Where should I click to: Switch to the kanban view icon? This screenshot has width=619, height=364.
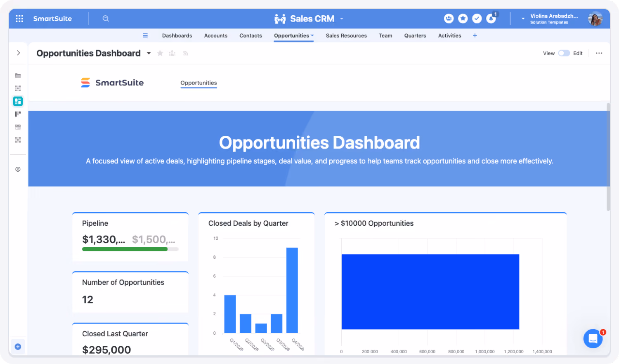(x=18, y=114)
